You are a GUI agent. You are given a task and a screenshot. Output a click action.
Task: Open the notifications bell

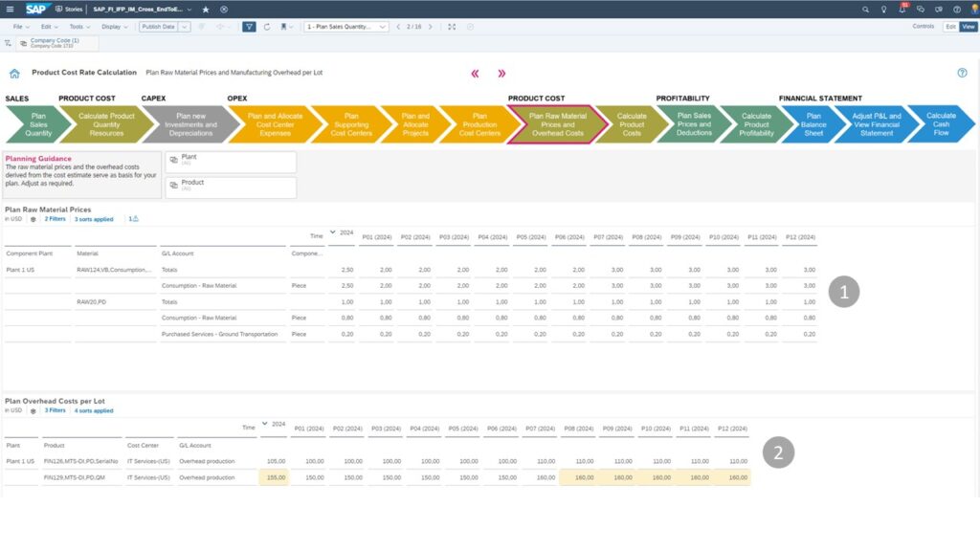[902, 9]
